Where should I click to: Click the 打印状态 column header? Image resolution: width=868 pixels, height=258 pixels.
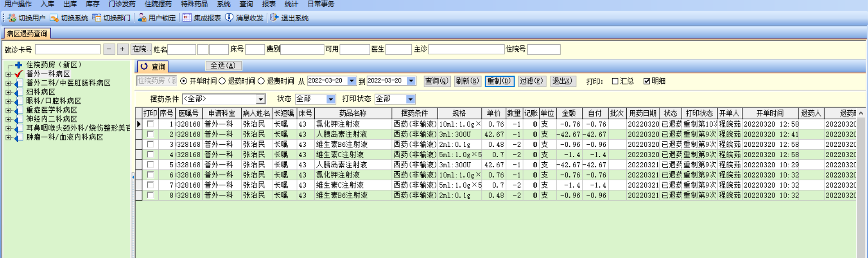click(x=699, y=113)
